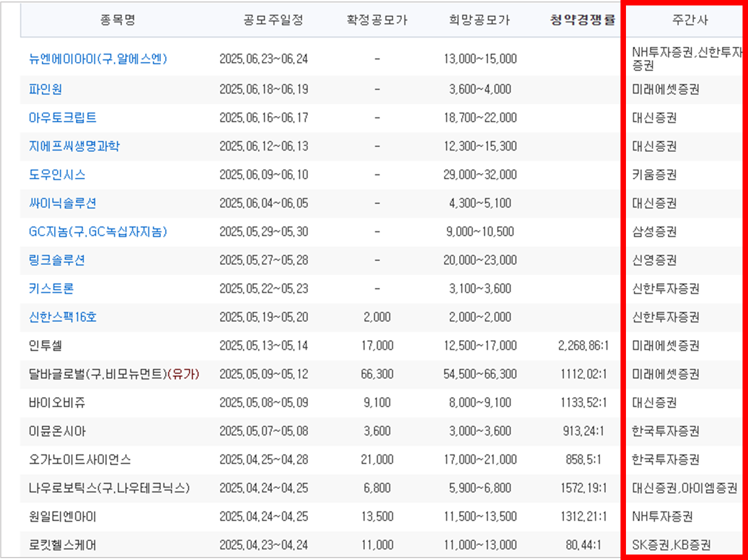Click the hoped price 13,000~15,000
The width and height of the screenshot is (748, 560).
(x=480, y=59)
